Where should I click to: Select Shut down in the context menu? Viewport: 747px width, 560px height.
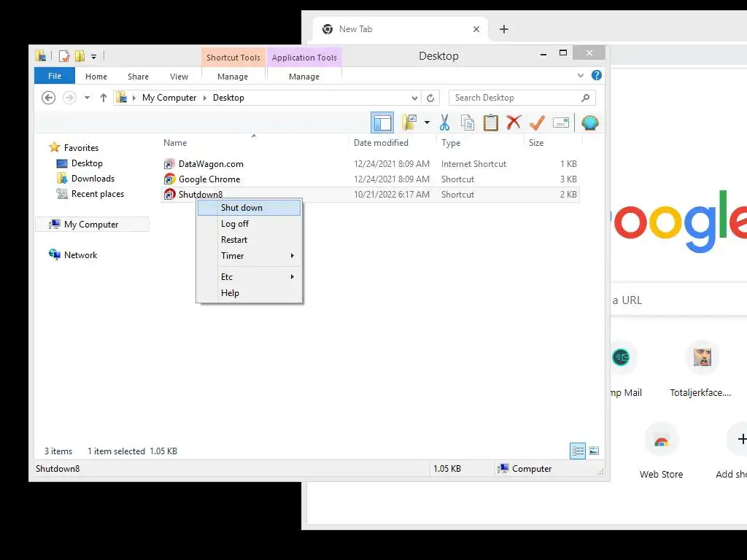pos(249,208)
